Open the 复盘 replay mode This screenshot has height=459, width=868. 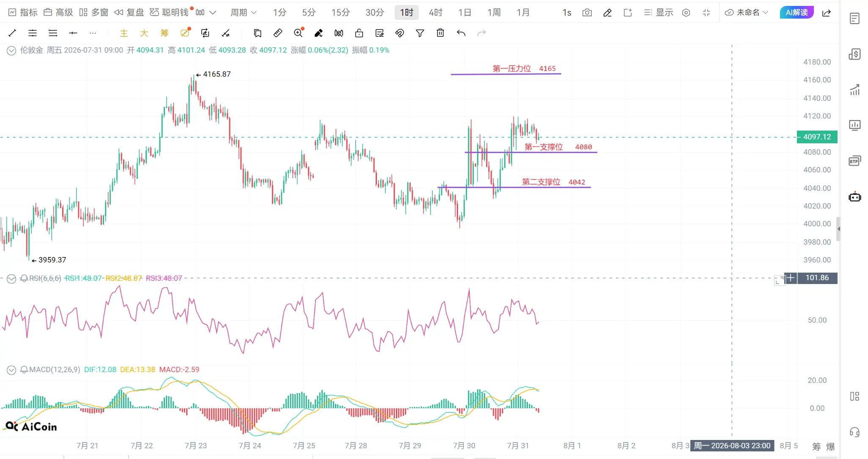point(129,13)
